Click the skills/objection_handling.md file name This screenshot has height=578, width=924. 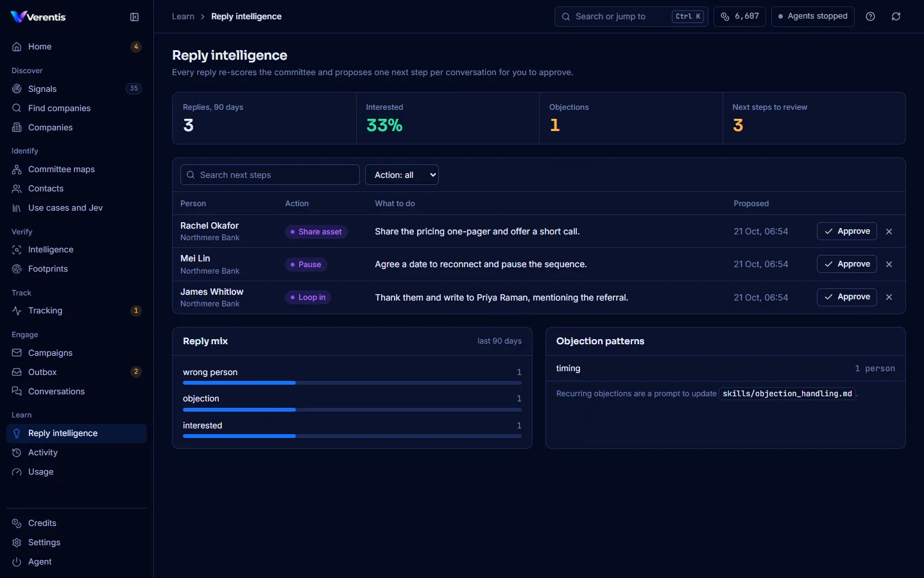coord(787,394)
